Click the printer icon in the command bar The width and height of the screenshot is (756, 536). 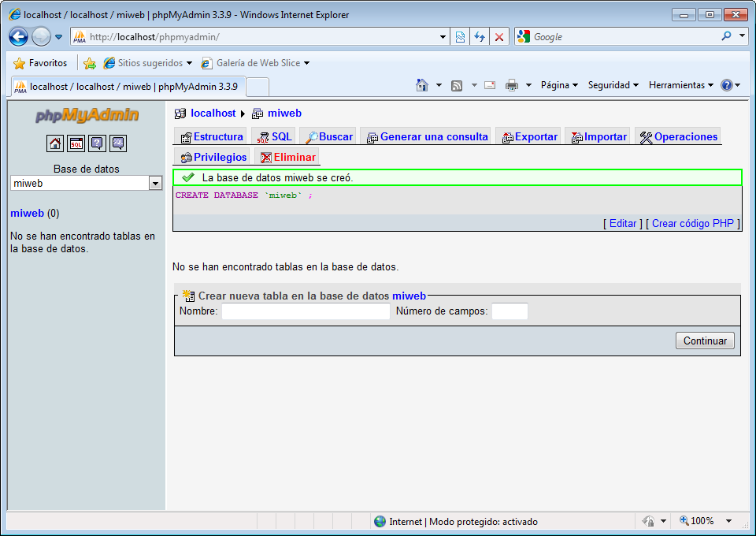pyautogui.click(x=511, y=85)
